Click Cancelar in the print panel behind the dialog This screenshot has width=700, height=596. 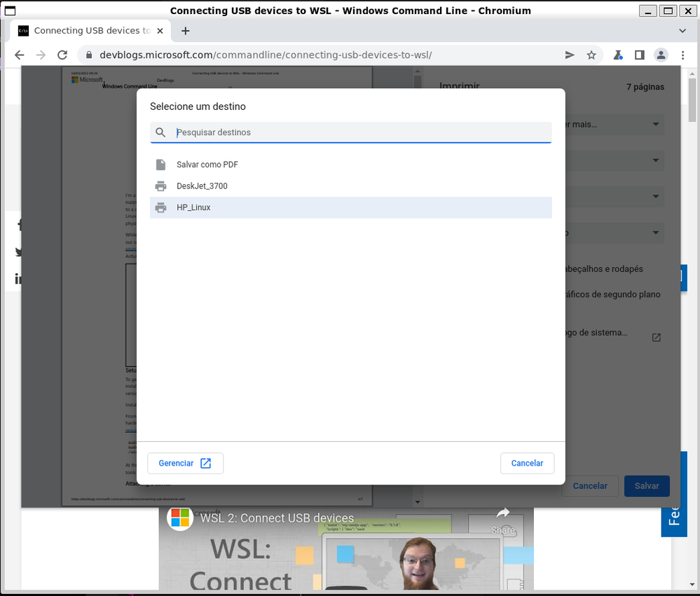point(590,486)
